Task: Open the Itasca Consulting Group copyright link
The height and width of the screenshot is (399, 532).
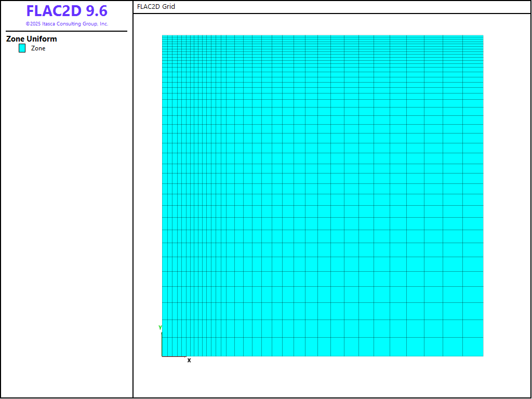Action: [x=66, y=24]
